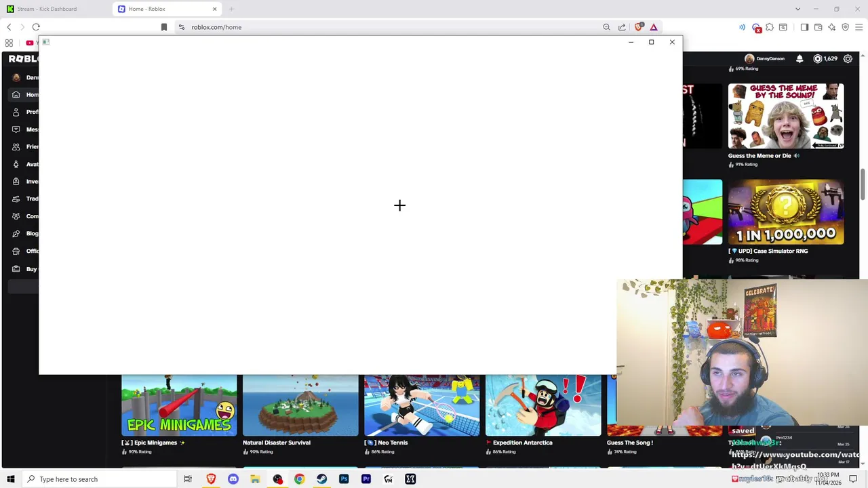Click Type here to search box

pyautogui.click(x=99, y=479)
